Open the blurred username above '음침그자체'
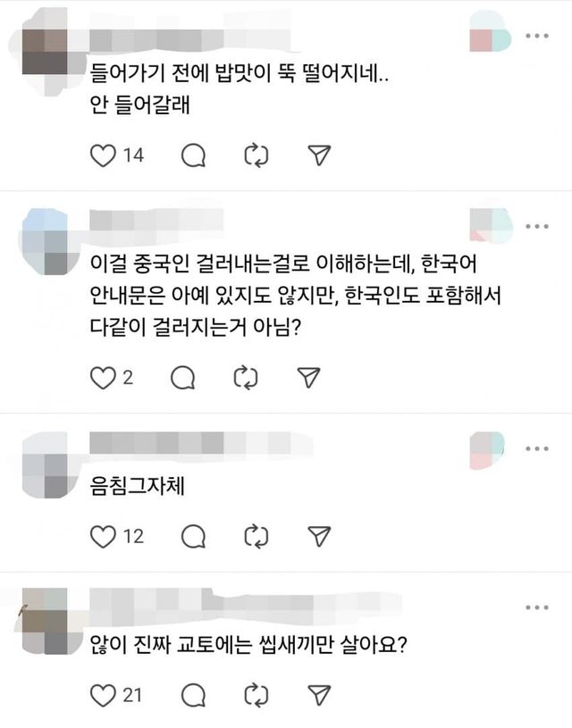The width and height of the screenshot is (572, 728). point(200,443)
